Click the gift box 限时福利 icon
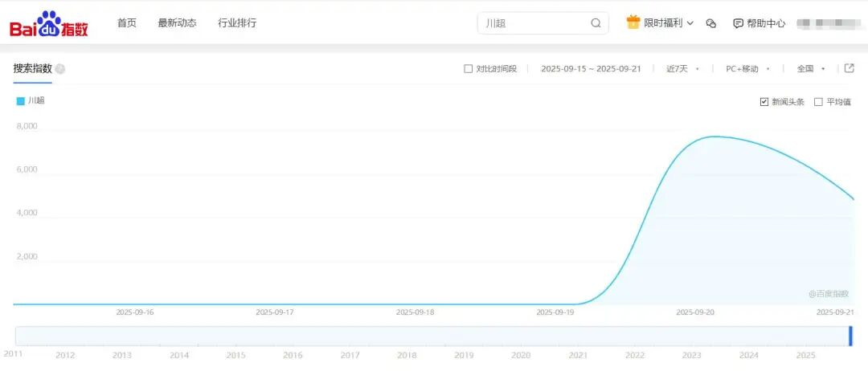868x371 pixels. pyautogui.click(x=633, y=22)
